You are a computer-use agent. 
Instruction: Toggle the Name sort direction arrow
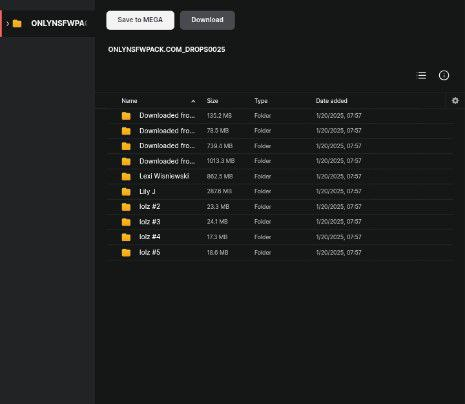pyautogui.click(x=193, y=101)
